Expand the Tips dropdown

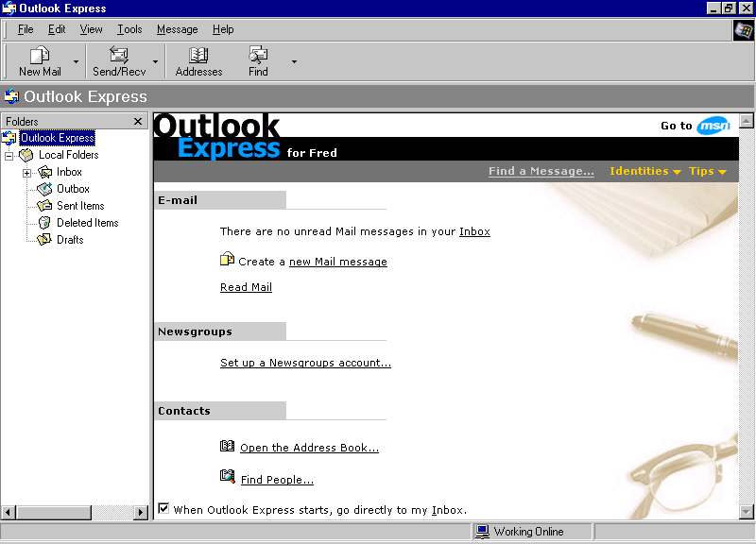click(707, 171)
